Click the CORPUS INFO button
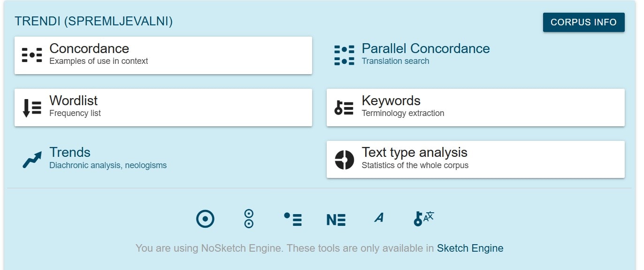Image resolution: width=644 pixels, height=270 pixels. (583, 22)
